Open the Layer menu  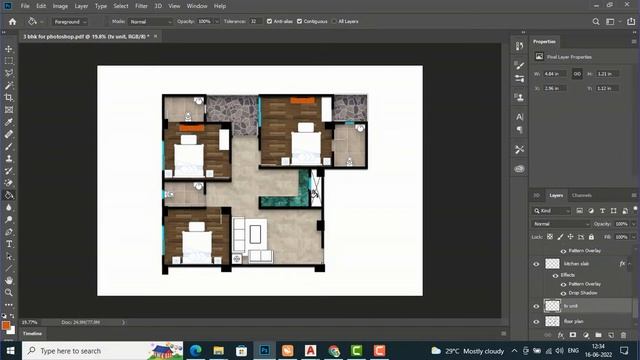tap(81, 6)
